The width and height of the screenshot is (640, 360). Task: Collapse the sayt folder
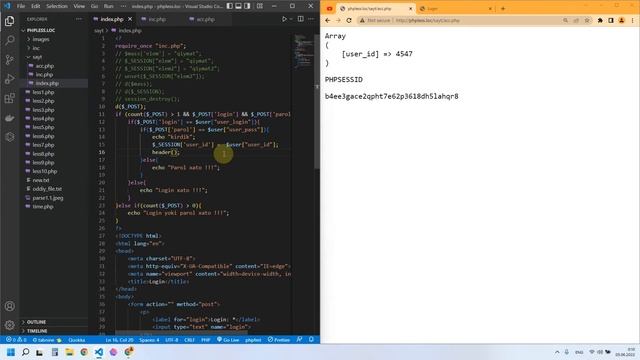click(x=37, y=57)
